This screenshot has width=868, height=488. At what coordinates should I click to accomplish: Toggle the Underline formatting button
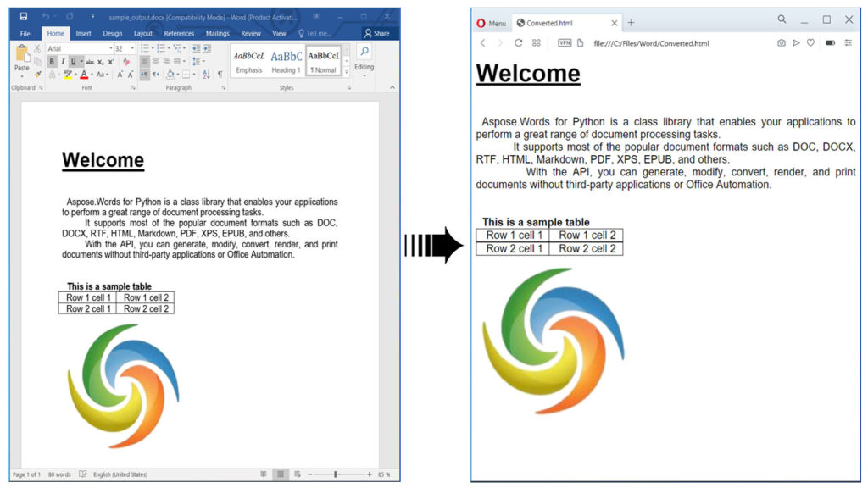coord(73,61)
